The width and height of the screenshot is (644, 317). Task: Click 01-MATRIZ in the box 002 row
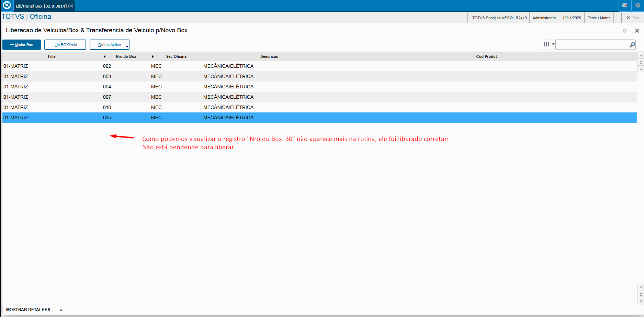click(x=16, y=66)
